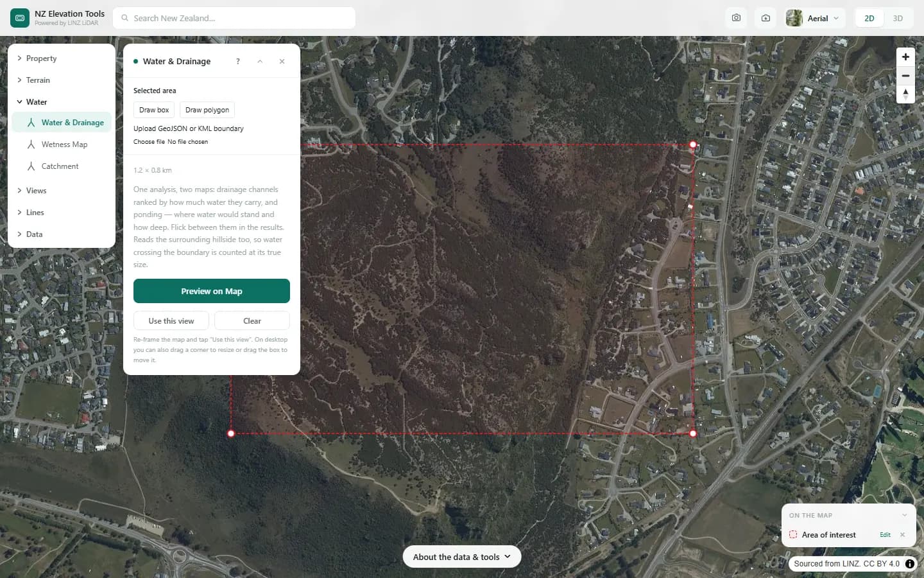The image size is (924, 578).
Task: Click Edit next to Area of interest
Action: [885, 535]
